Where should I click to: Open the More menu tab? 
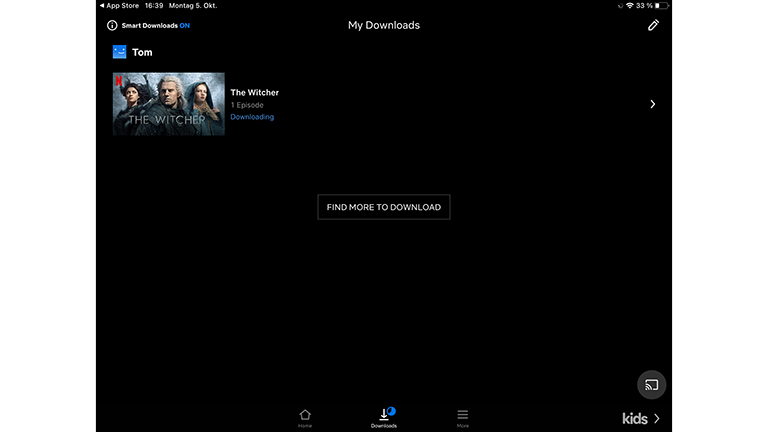coord(462,418)
